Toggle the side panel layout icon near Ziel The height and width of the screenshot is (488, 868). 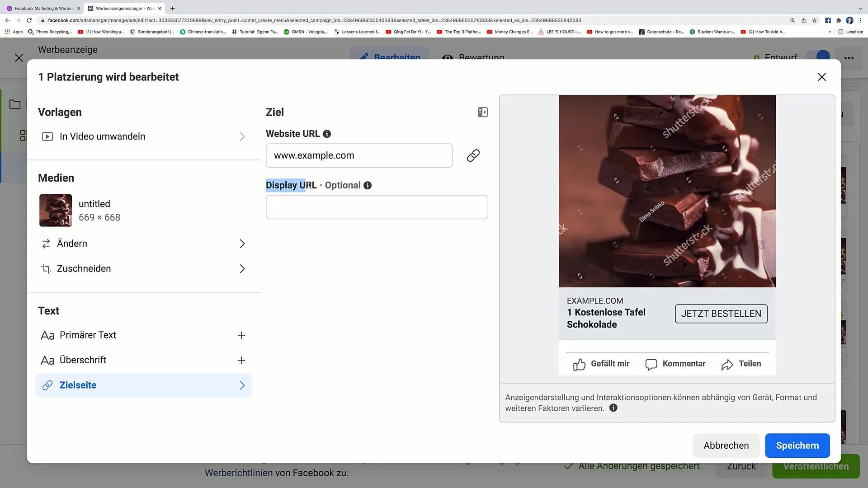(x=482, y=112)
